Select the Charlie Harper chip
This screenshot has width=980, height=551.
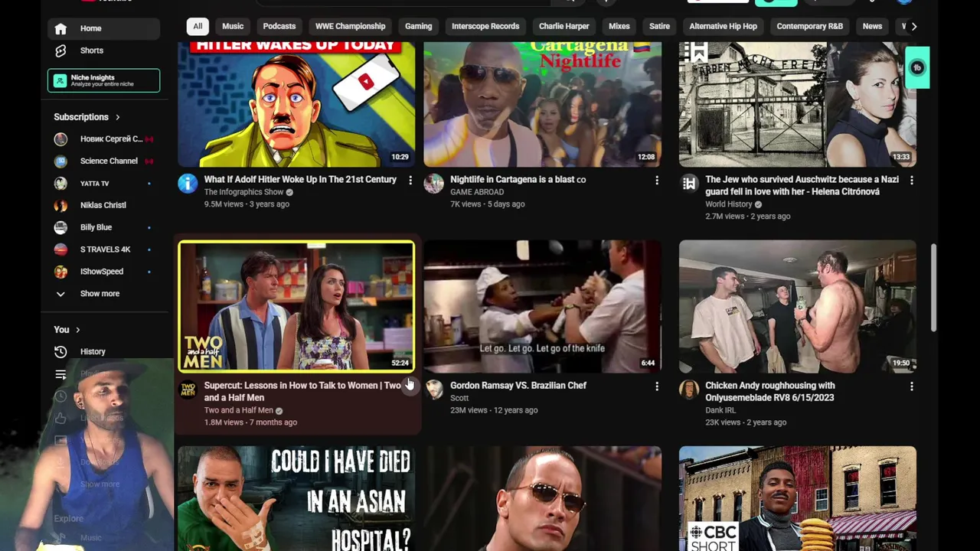563,26
